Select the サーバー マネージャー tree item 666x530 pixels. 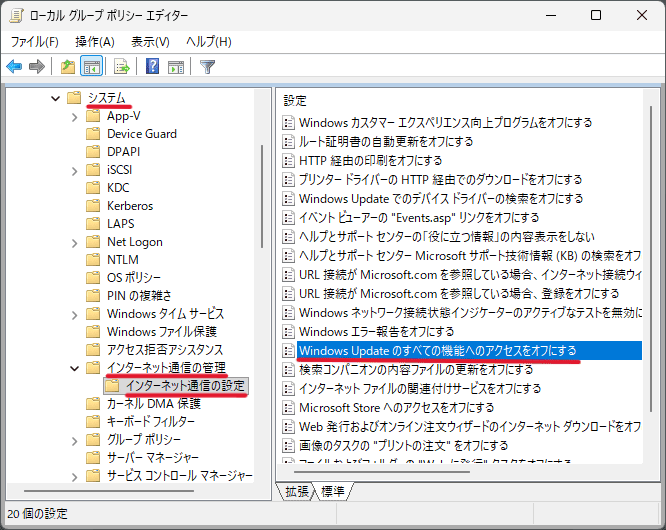click(x=153, y=457)
